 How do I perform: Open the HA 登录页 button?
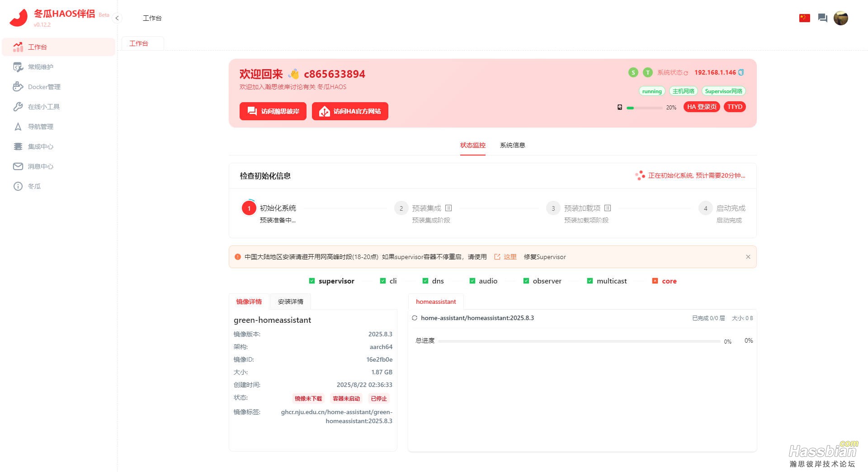[x=702, y=107]
